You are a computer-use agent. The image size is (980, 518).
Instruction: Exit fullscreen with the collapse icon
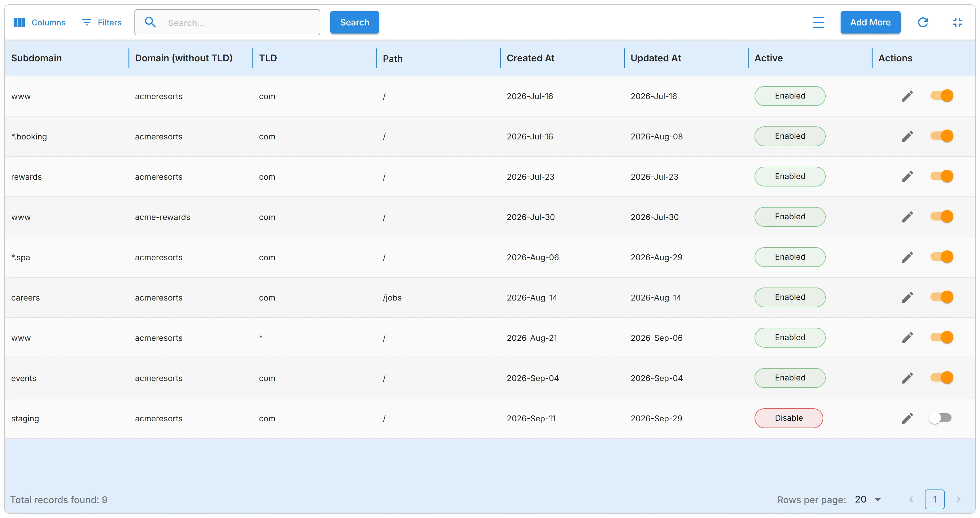coord(958,22)
